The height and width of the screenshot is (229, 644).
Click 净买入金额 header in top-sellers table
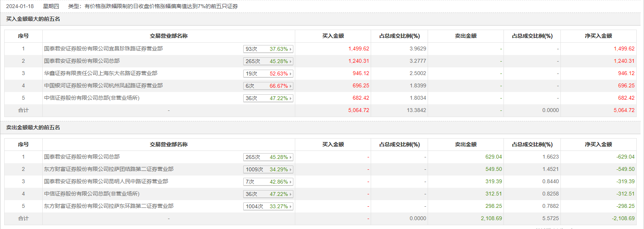point(598,145)
